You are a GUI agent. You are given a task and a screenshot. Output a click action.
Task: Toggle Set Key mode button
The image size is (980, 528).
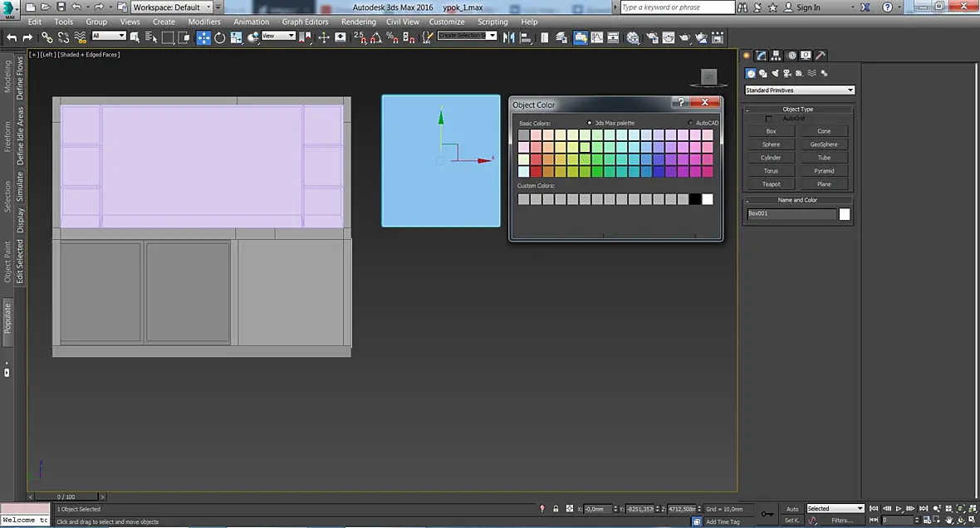(x=791, y=520)
